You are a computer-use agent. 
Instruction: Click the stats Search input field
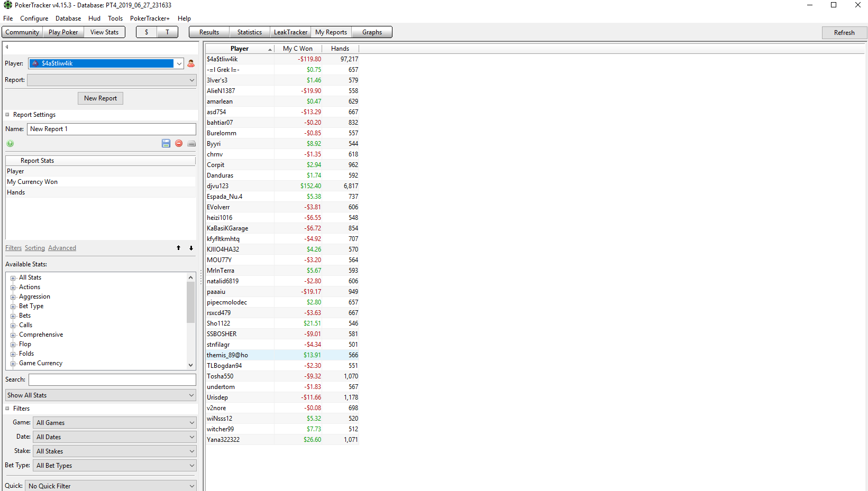(x=112, y=379)
